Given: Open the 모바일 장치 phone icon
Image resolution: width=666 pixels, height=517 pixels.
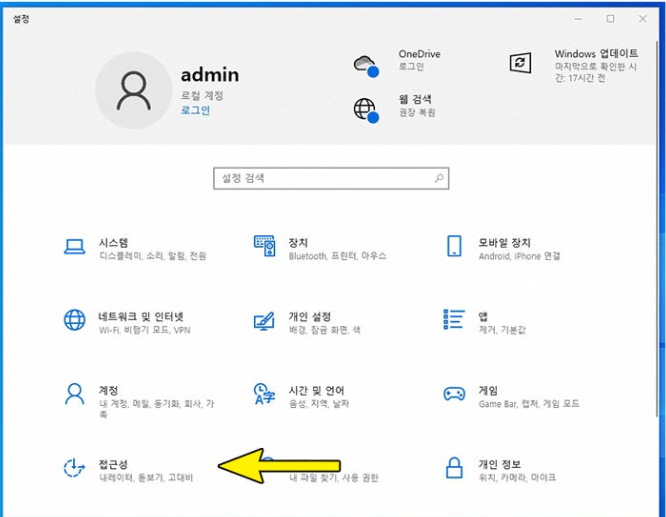Looking at the screenshot, I should point(454,246).
